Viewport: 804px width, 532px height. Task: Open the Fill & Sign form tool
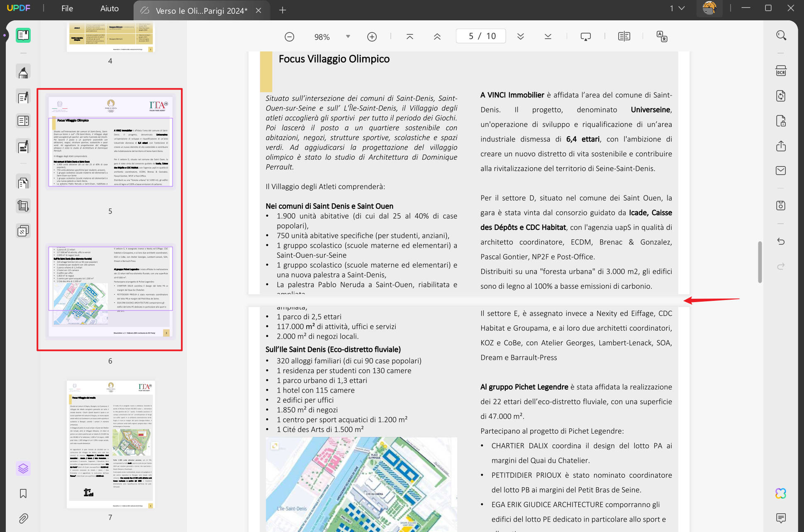click(23, 146)
